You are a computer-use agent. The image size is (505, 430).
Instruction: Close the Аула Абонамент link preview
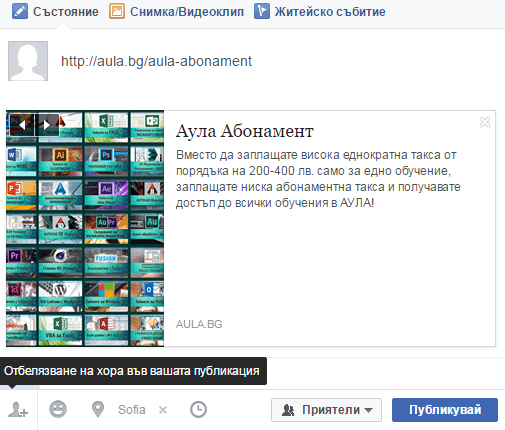pos(485,122)
